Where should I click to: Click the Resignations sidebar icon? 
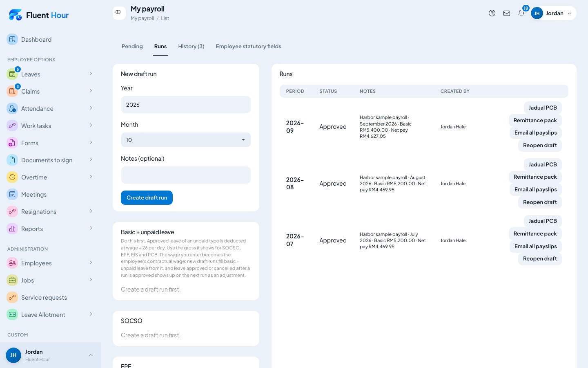(x=12, y=211)
